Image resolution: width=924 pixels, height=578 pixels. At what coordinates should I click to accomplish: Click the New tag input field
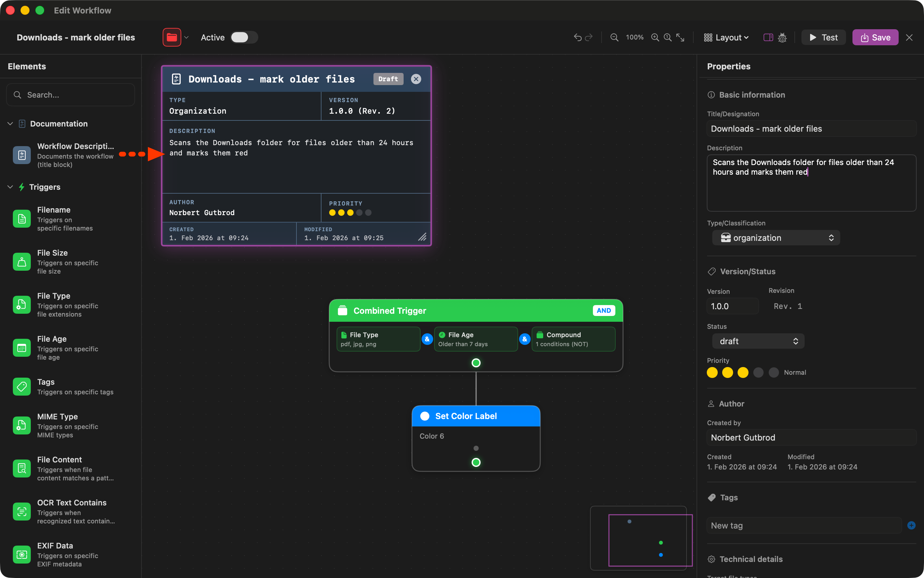coord(805,525)
